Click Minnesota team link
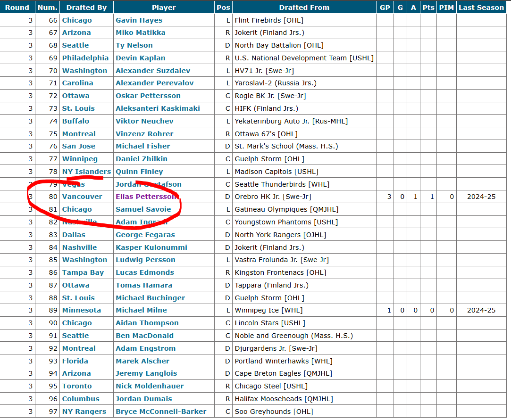Image resolution: width=511 pixels, height=420 pixels. point(82,310)
